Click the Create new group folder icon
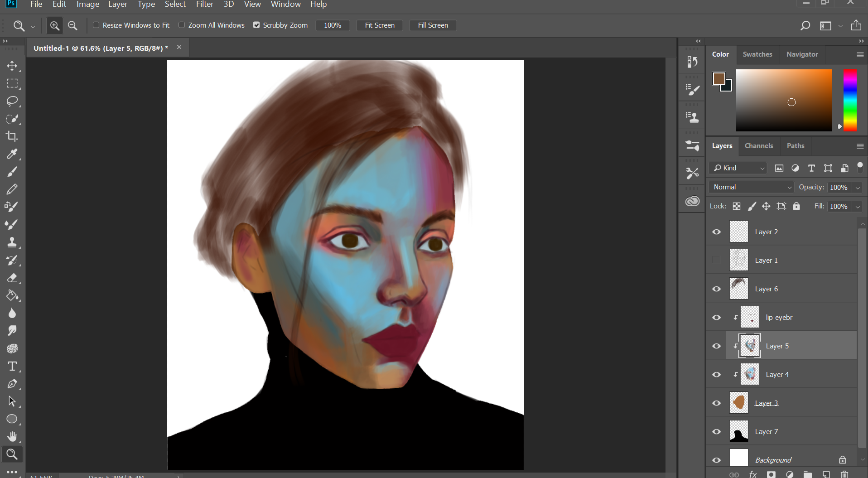This screenshot has height=478, width=868. click(808, 474)
